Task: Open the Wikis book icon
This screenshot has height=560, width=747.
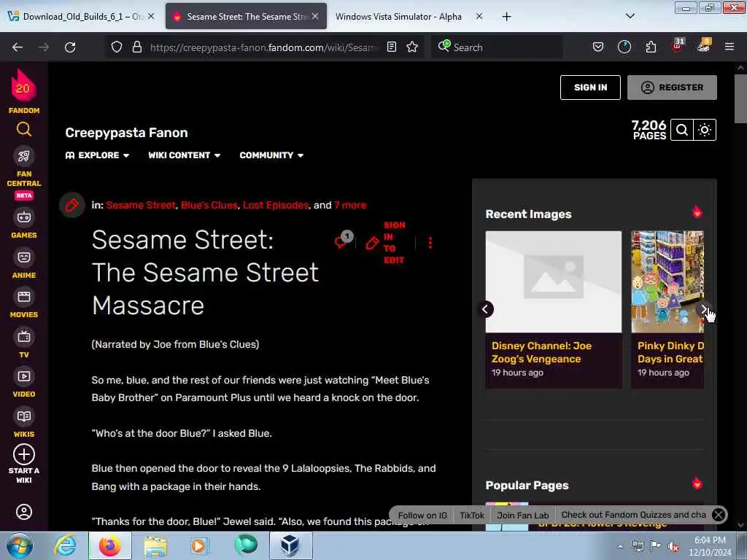Action: point(24,416)
